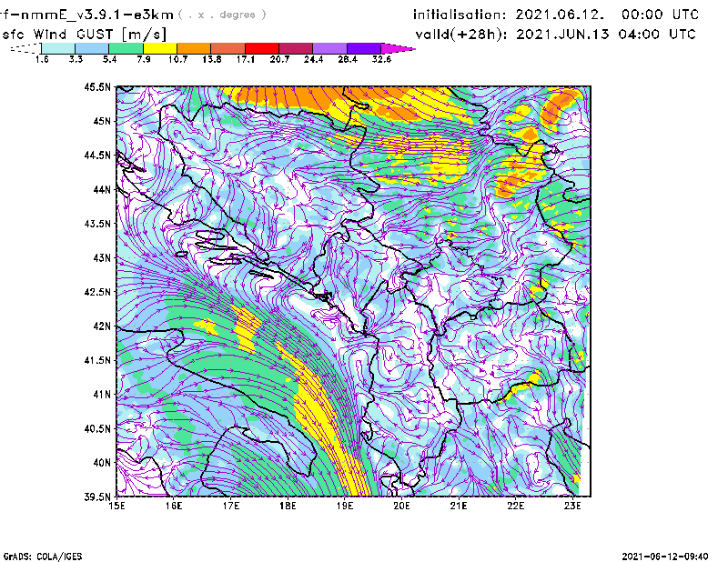This screenshot has width=728, height=562.
Task: Select the green legend swatch (5.4–7.9)
Action: (x=126, y=48)
